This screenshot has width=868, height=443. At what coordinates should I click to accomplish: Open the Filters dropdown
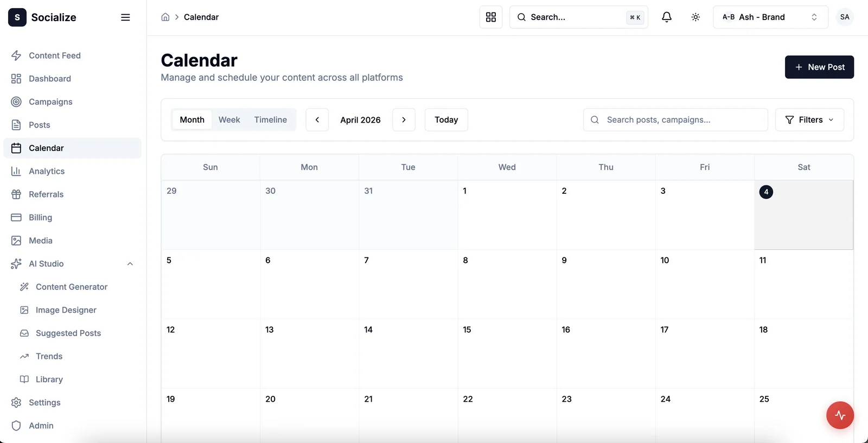809,120
